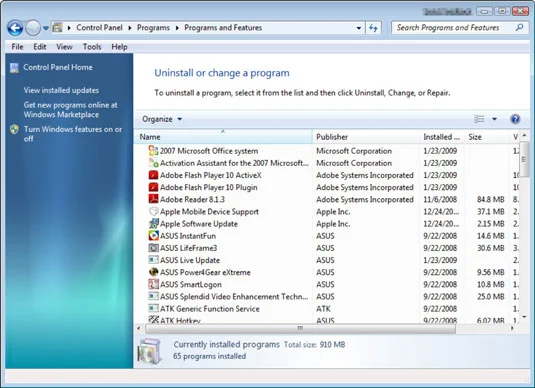The height and width of the screenshot is (388, 535).
Task: Click the horizontal scrollbar right arrow
Action: [x=512, y=328]
